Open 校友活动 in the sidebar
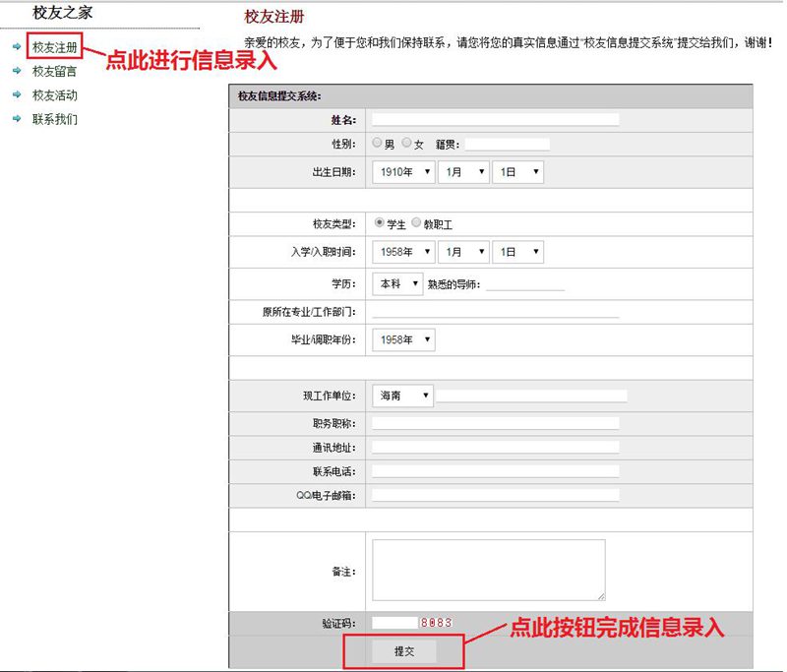787x672 pixels. coord(54,95)
